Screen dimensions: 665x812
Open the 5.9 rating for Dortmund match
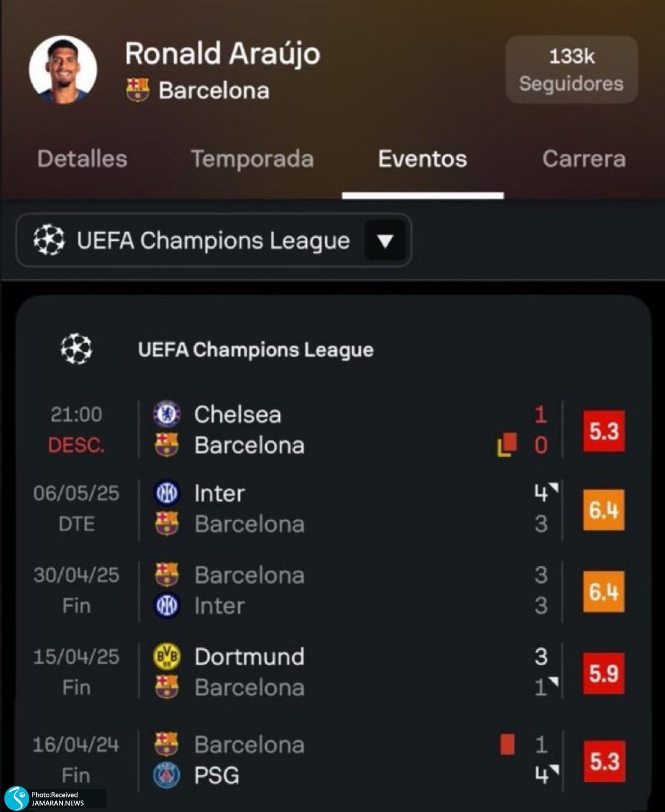pos(604,673)
